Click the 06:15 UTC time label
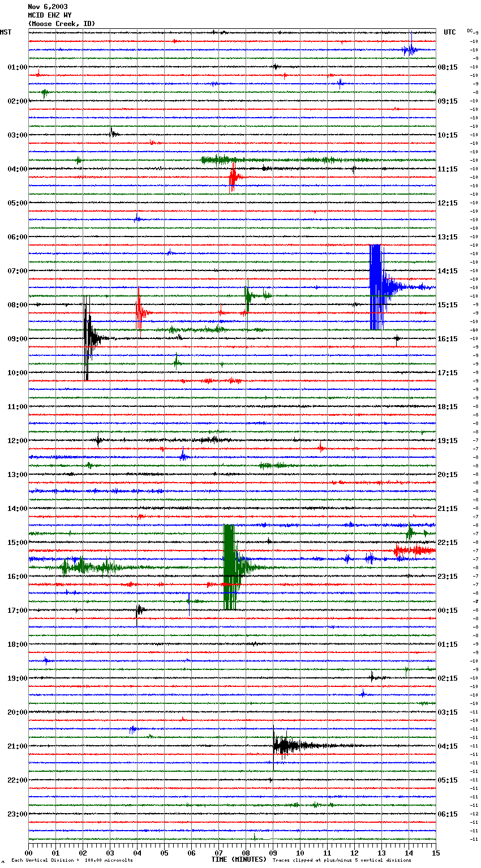 pyautogui.click(x=448, y=814)
